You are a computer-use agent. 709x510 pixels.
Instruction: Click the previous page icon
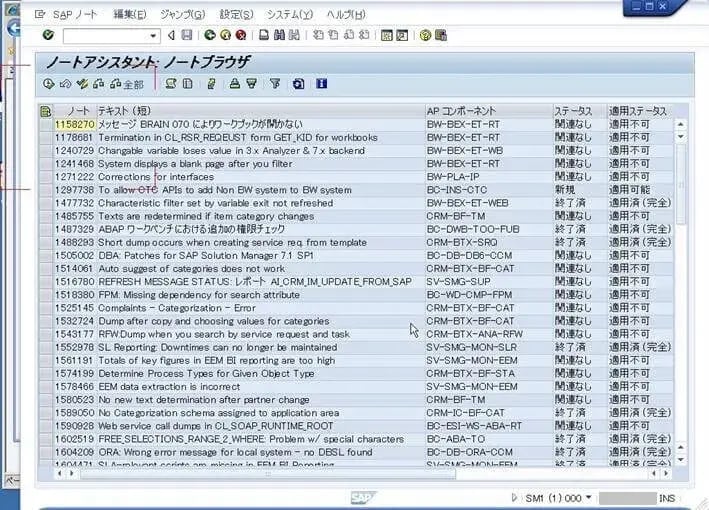(333, 35)
